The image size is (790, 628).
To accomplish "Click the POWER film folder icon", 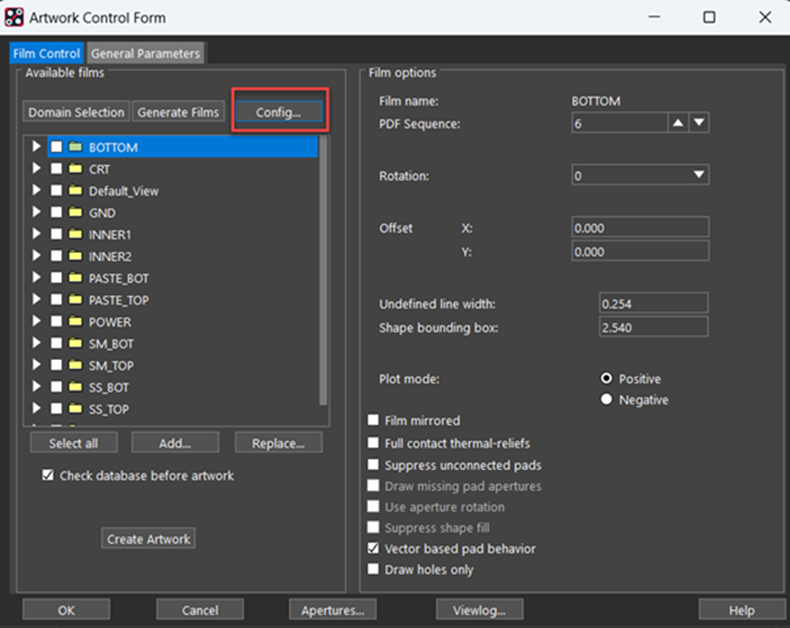I will (x=75, y=322).
